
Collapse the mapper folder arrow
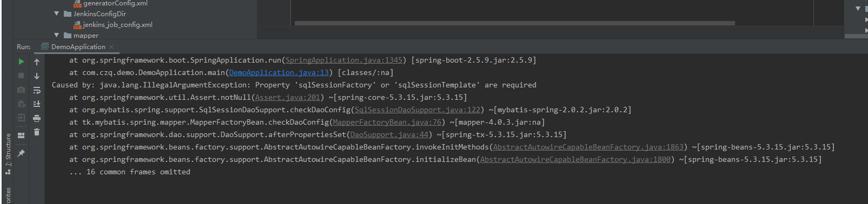point(57,35)
